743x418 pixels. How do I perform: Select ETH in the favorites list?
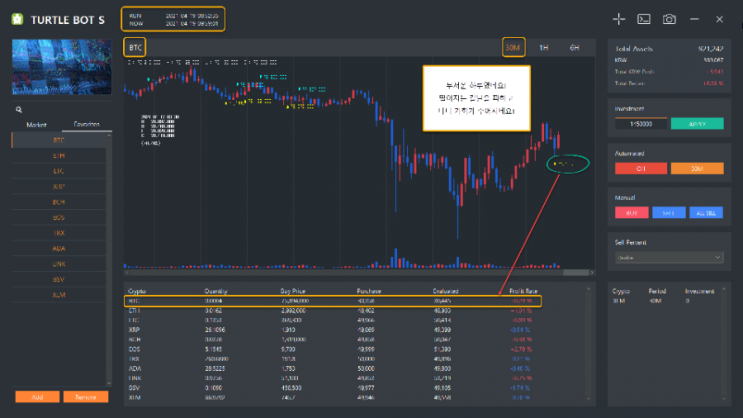[x=59, y=155]
